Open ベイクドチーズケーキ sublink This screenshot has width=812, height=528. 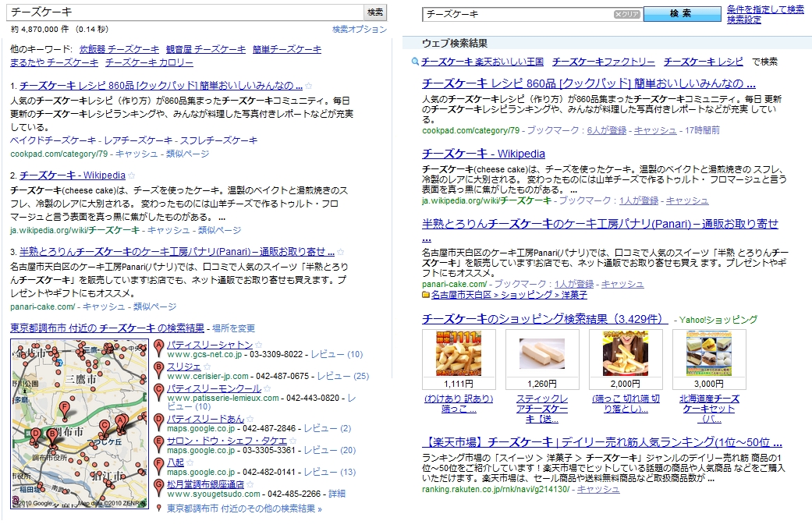click(x=53, y=140)
